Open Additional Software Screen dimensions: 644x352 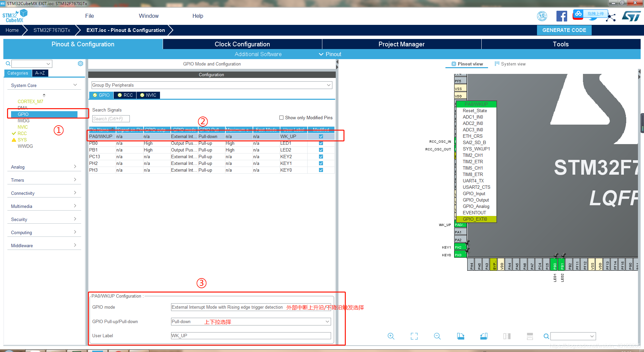[258, 54]
